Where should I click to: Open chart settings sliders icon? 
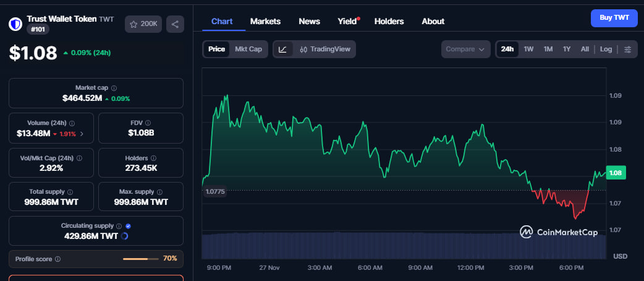tap(628, 49)
